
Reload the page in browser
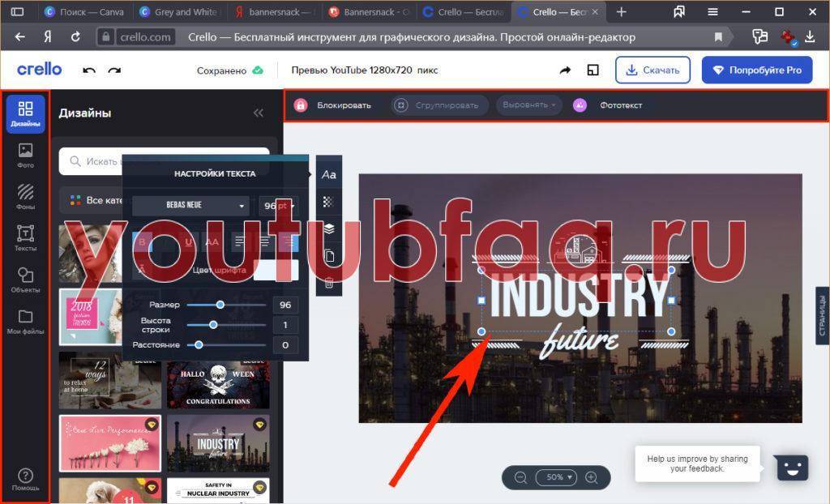tap(75, 36)
